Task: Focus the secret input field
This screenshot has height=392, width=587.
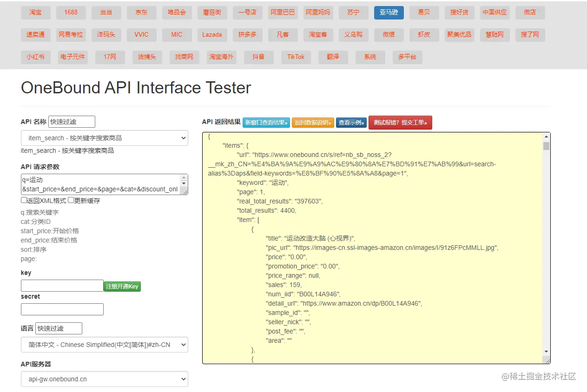Action: 62,309
